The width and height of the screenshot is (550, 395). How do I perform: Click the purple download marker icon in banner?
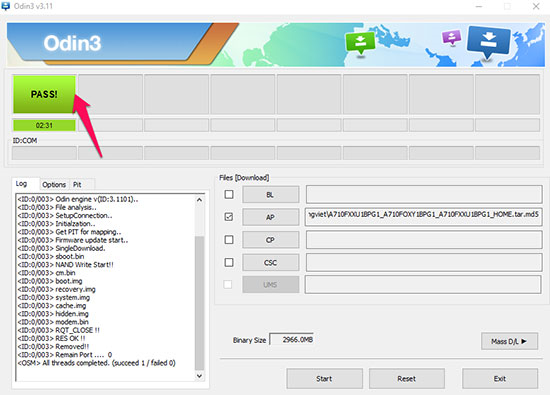[451, 37]
